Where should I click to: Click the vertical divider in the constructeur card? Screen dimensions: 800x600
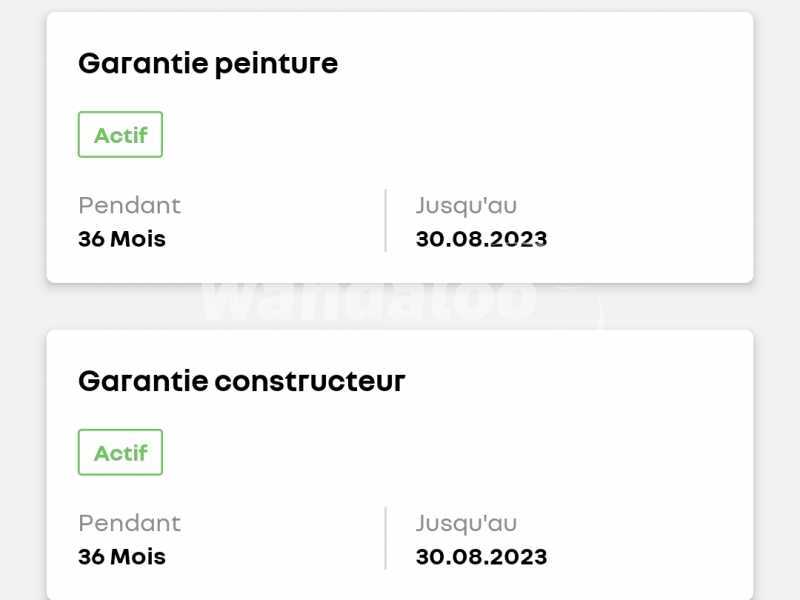coord(385,538)
